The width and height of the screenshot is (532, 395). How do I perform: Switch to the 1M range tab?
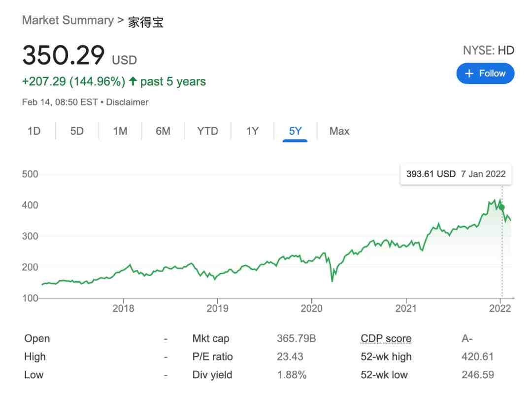(x=120, y=131)
